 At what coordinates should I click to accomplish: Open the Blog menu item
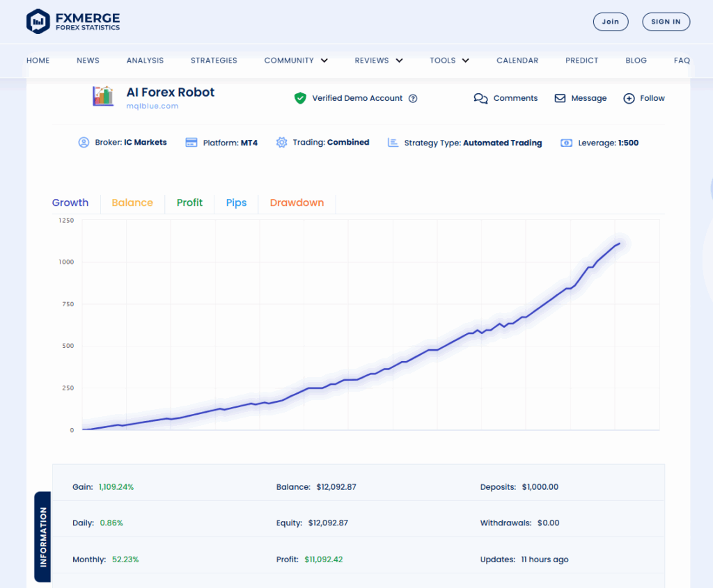point(636,61)
